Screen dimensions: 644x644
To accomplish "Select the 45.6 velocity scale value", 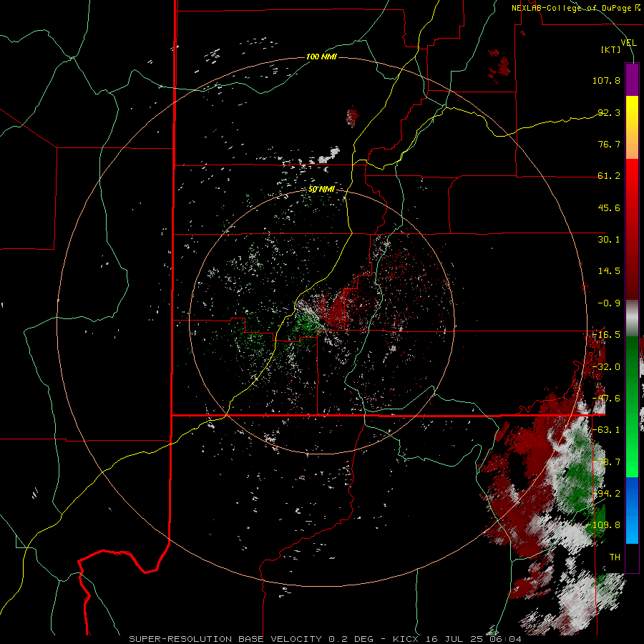I will tap(609, 208).
